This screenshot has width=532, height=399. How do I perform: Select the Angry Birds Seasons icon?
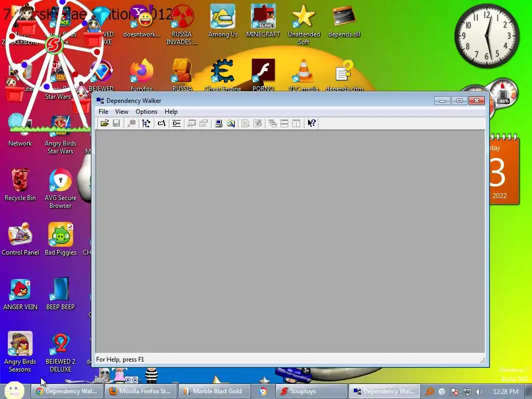(x=20, y=352)
